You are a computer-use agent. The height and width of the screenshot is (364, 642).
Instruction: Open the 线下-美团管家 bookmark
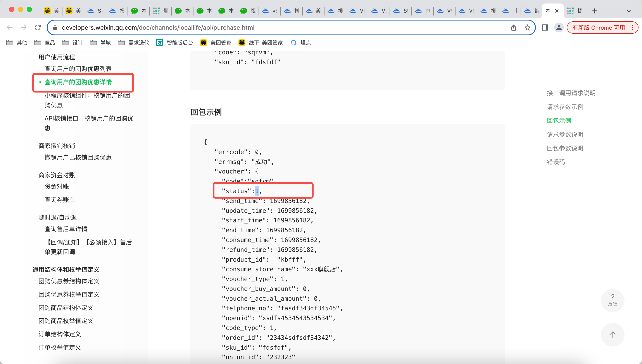tap(261, 43)
